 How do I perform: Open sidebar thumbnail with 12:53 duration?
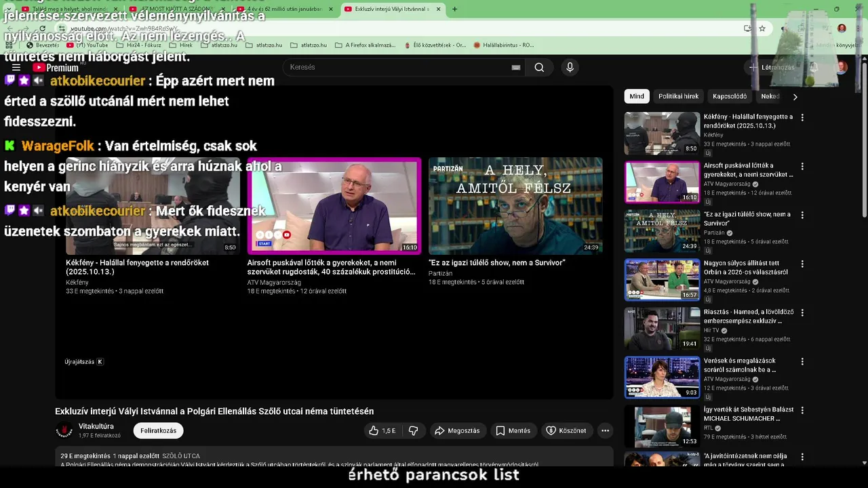[x=662, y=426]
